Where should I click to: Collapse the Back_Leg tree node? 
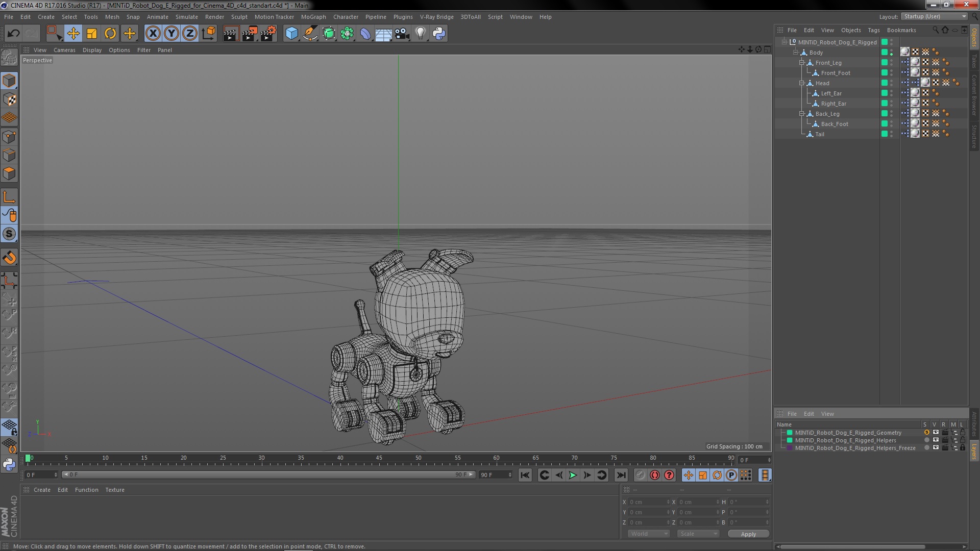click(x=802, y=113)
